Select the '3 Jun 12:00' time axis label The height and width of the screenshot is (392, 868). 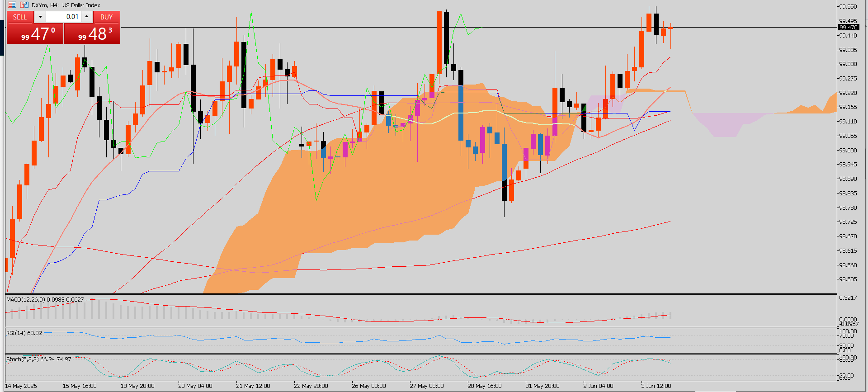coord(656,386)
